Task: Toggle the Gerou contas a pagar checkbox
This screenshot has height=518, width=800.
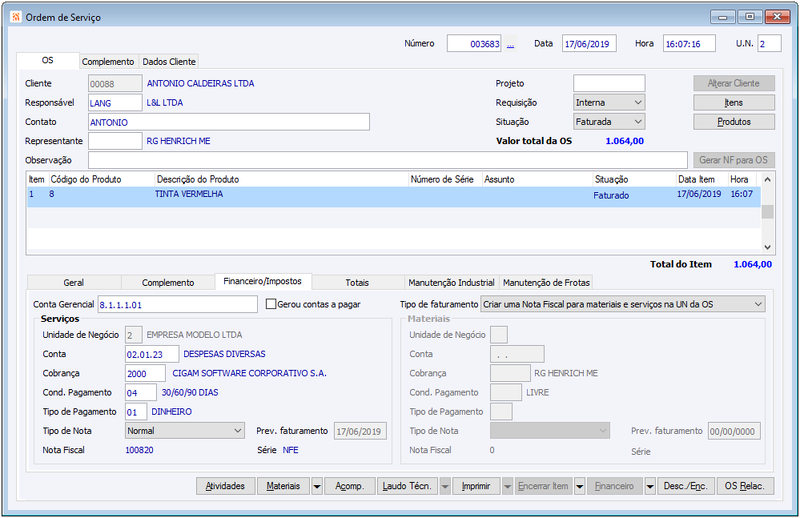Action: [x=271, y=304]
